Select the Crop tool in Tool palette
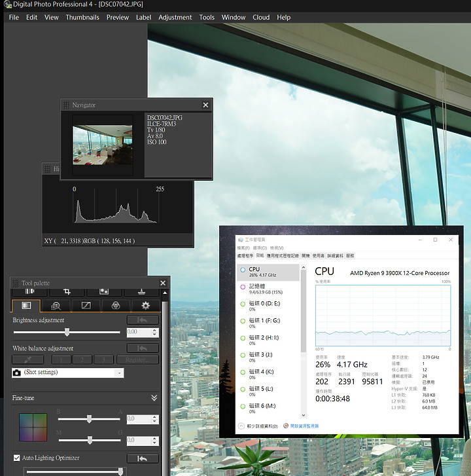The width and height of the screenshot is (471, 476). [67, 292]
